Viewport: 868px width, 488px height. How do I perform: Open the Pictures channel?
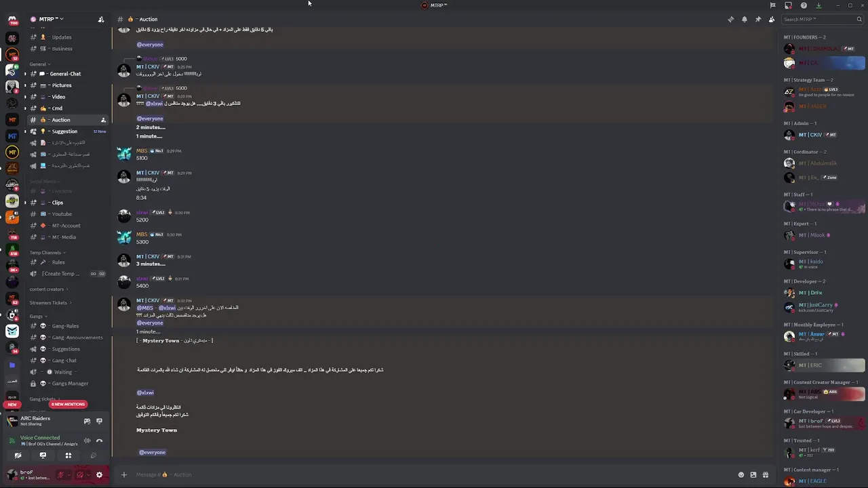click(61, 85)
